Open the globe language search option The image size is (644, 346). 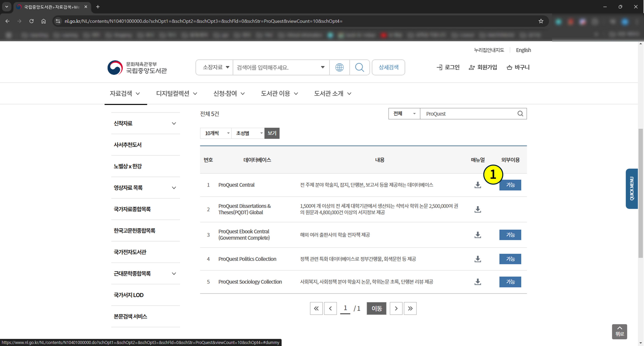(339, 67)
